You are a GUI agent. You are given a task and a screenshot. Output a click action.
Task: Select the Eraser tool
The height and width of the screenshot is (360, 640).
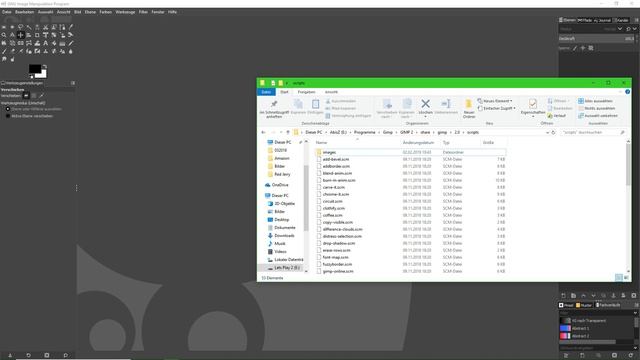12,51
